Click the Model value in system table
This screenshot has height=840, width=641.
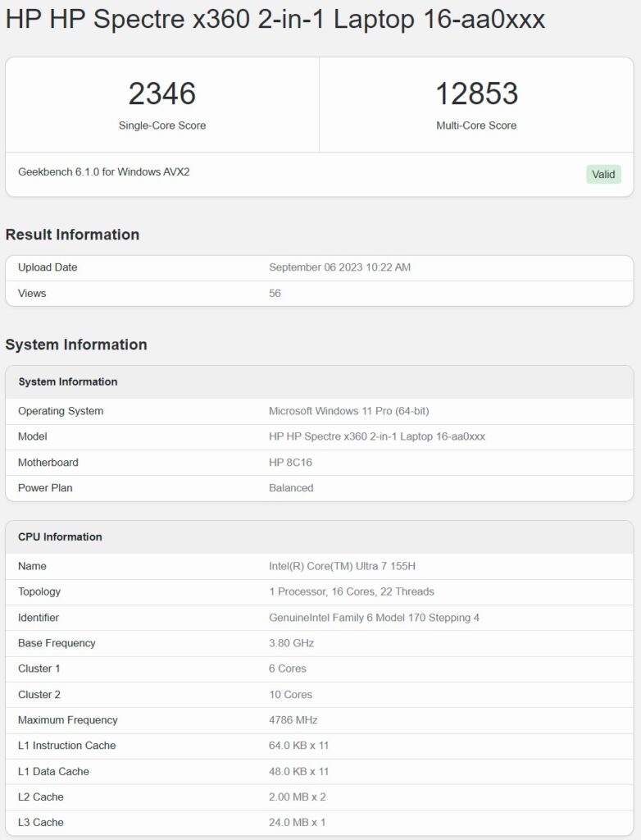coord(377,436)
